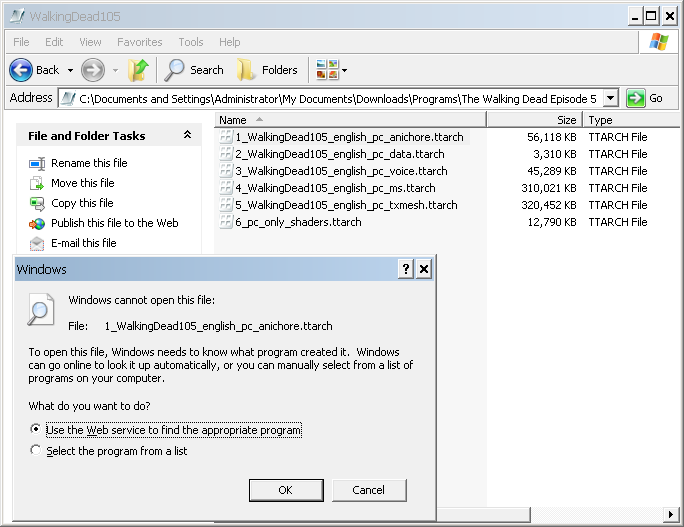Viewport: 684px width, 527px height.
Task: Select 3_WalkingDead105_english_pc_voice.ttarch file name
Action: point(342,171)
